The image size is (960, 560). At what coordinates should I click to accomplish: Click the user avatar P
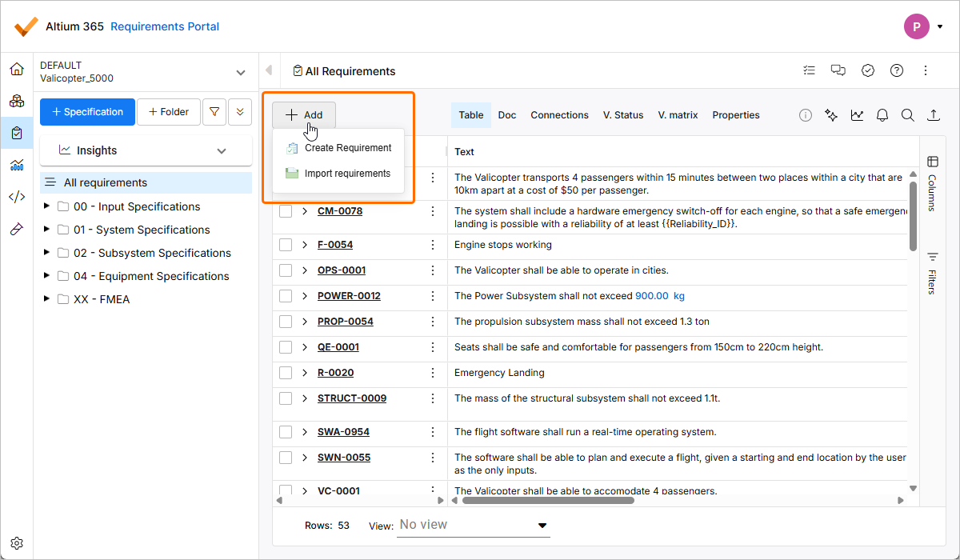click(917, 26)
